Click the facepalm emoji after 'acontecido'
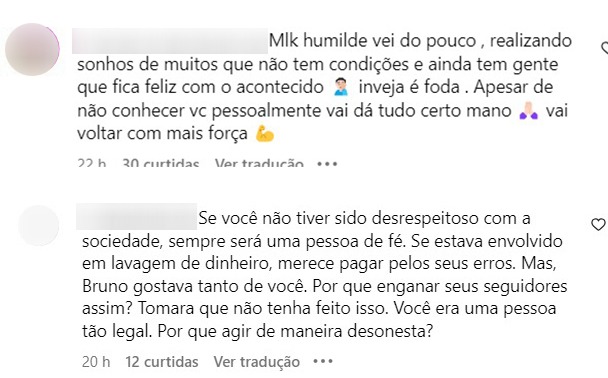This screenshot has width=608, height=378. [x=341, y=87]
